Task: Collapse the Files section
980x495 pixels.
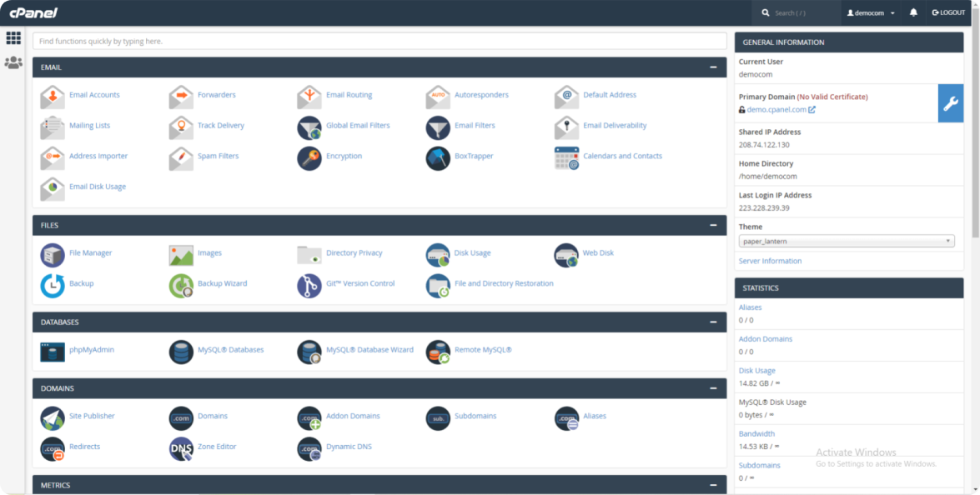Action: [713, 225]
